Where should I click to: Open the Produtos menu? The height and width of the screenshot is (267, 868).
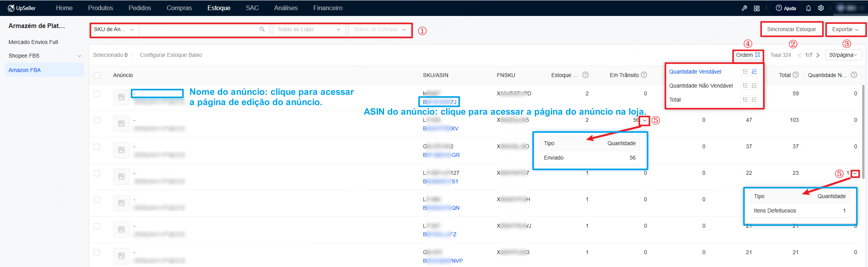tap(100, 8)
